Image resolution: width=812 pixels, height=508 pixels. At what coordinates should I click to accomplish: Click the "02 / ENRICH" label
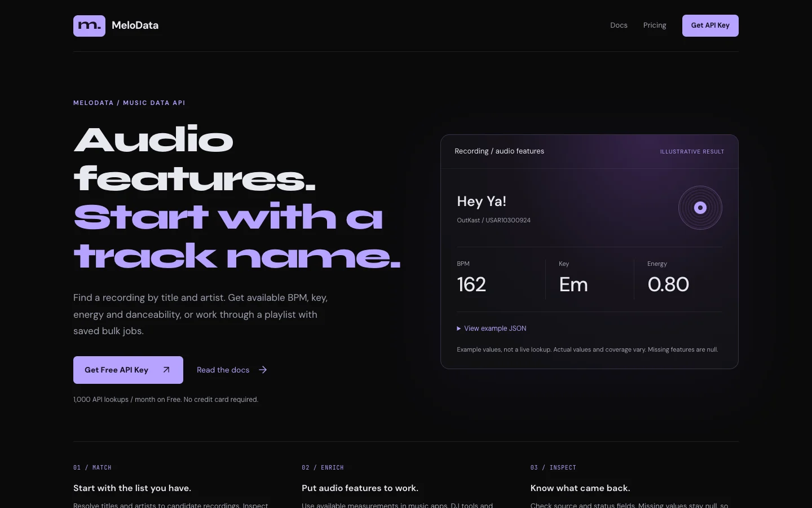point(323,467)
